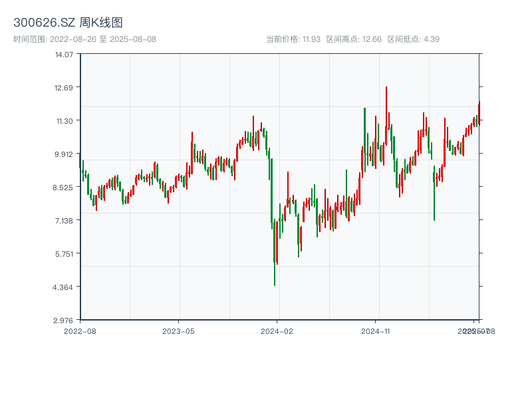The height and width of the screenshot is (399, 532).
Task: Select the 2.976 bottom y-axis label
Action: pyautogui.click(x=64, y=320)
